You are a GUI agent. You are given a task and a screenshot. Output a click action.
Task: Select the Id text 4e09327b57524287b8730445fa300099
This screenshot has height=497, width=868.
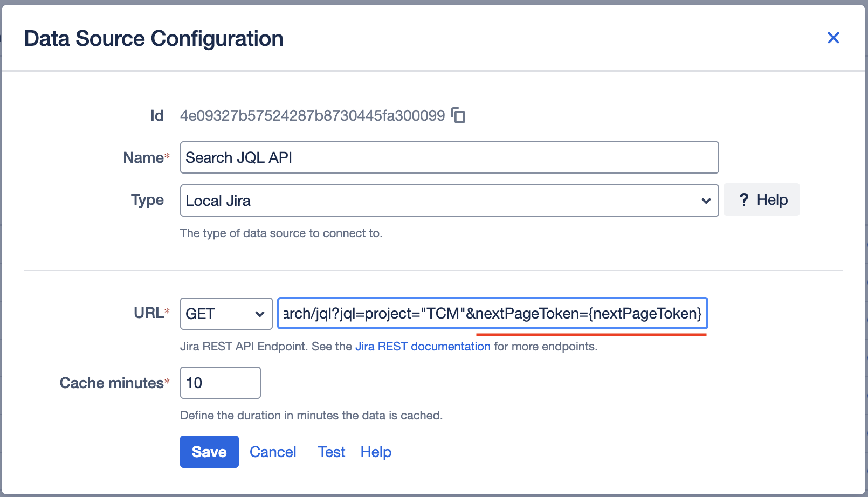(313, 115)
